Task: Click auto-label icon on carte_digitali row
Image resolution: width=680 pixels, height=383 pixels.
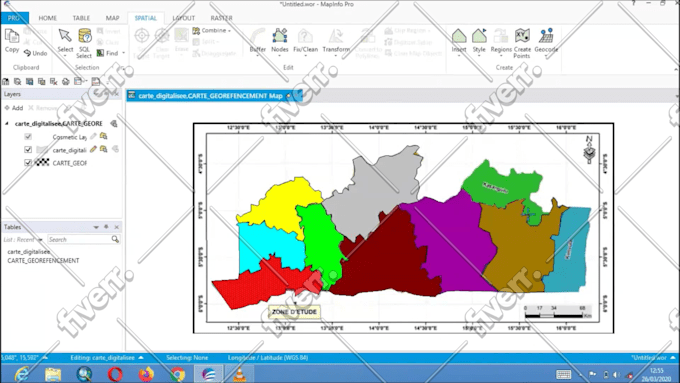Action: pos(115,149)
